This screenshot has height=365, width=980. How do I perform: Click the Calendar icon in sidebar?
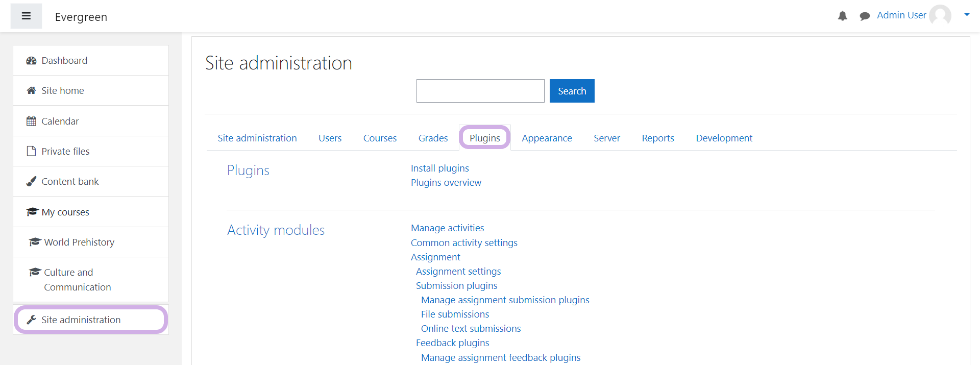pyautogui.click(x=31, y=121)
